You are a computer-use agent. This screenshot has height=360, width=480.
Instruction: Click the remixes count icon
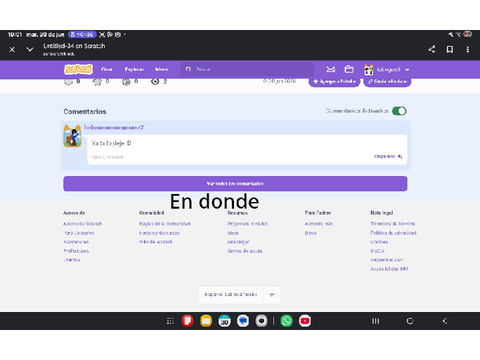[126, 81]
